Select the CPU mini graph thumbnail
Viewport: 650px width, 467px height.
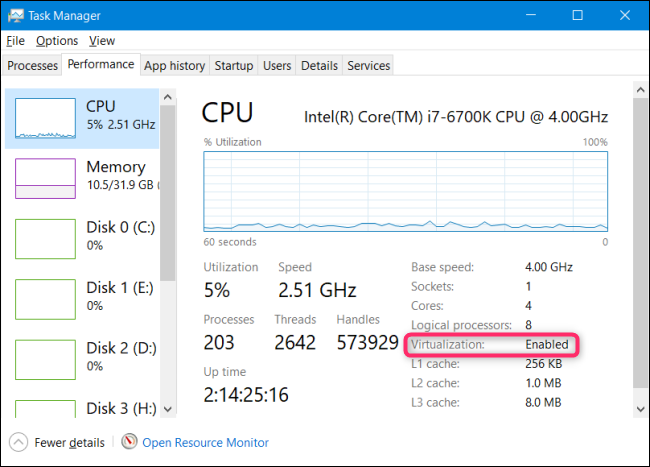coord(44,118)
